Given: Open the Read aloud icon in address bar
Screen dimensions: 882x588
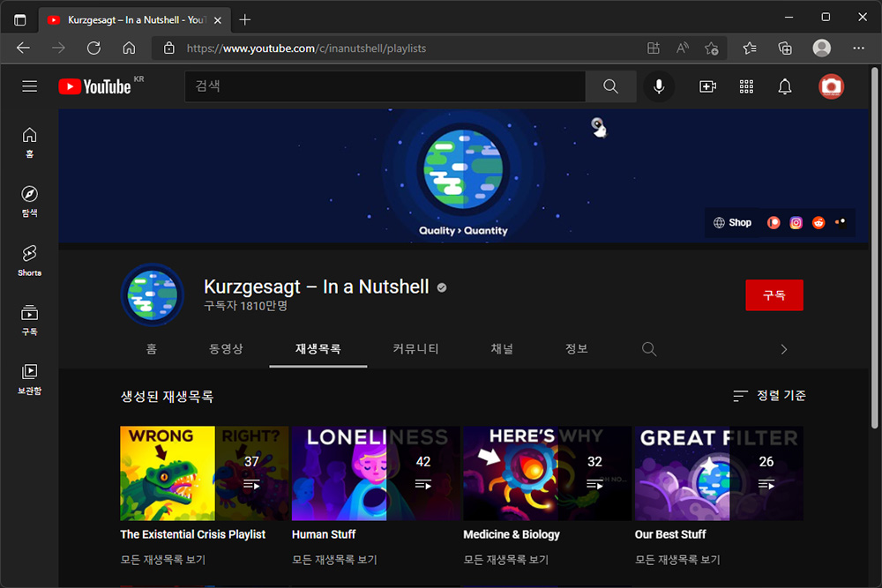Looking at the screenshot, I should click(x=683, y=48).
